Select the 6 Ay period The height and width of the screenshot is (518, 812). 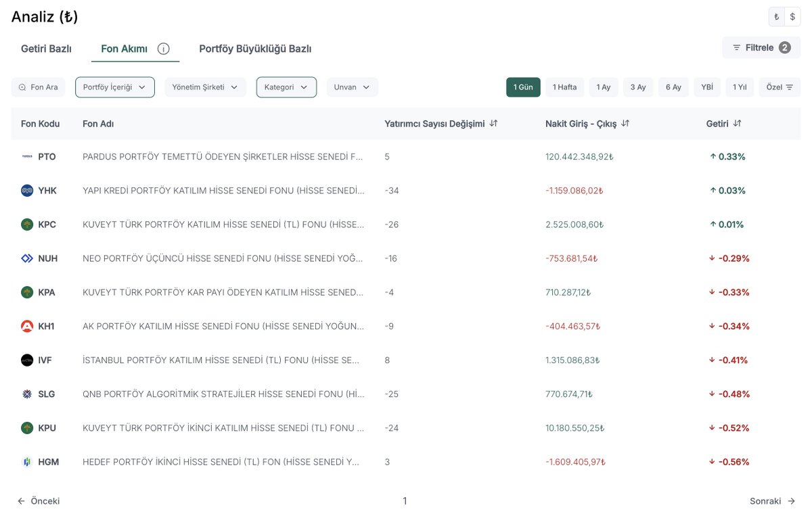(673, 87)
